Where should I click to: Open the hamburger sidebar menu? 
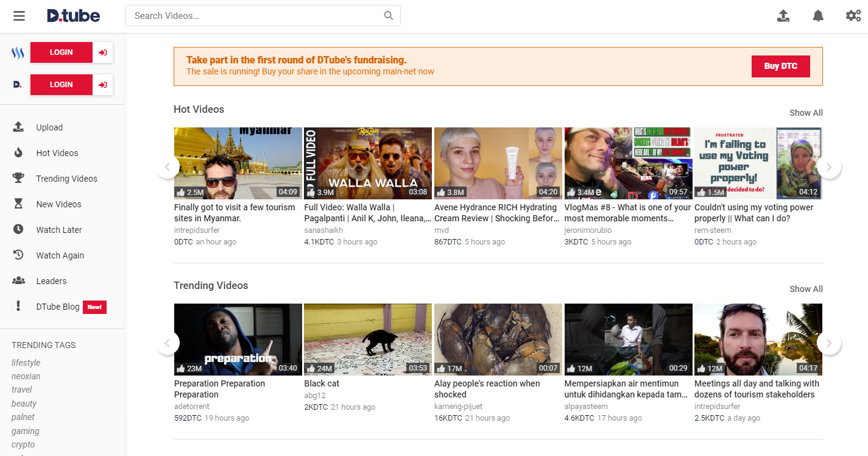[19, 16]
